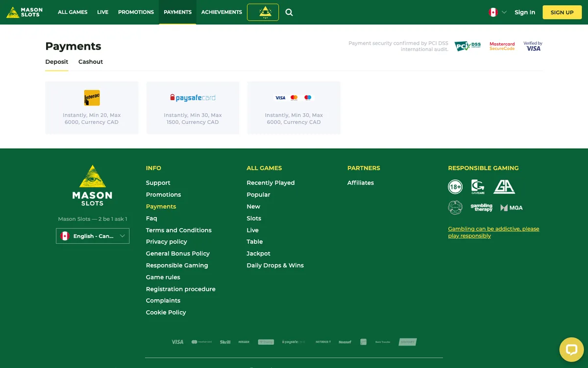Screen dimensions: 588x368
Task: Open the Faq footer link
Action: tap(151, 218)
